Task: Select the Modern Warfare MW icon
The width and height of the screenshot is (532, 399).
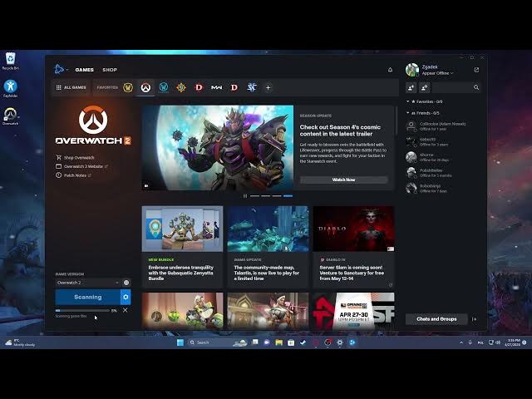Action: (216, 87)
